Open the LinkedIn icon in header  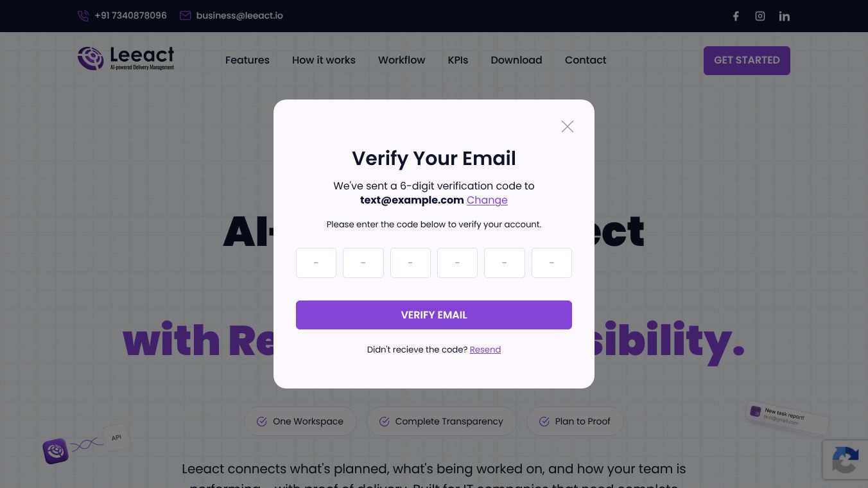click(x=785, y=16)
